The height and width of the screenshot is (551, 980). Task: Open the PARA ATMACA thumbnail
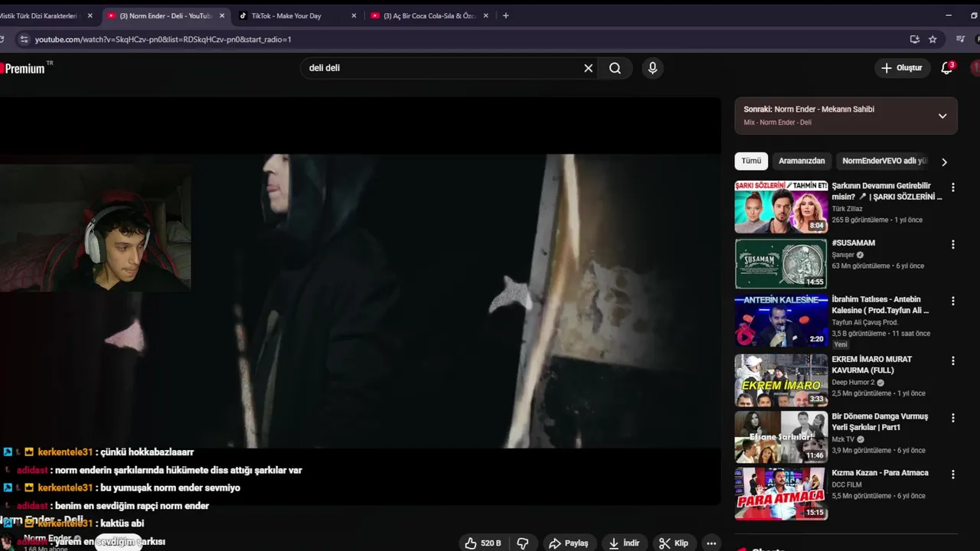tap(781, 494)
